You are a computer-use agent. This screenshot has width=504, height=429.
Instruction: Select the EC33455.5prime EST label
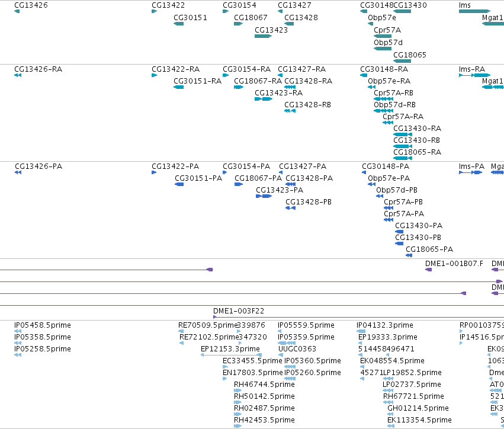252,361
